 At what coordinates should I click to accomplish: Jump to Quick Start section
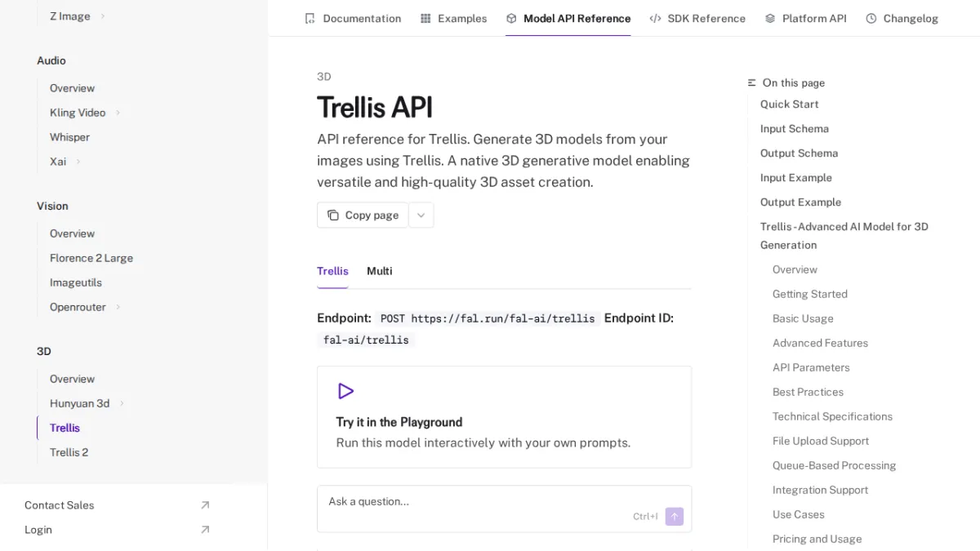[x=789, y=104]
